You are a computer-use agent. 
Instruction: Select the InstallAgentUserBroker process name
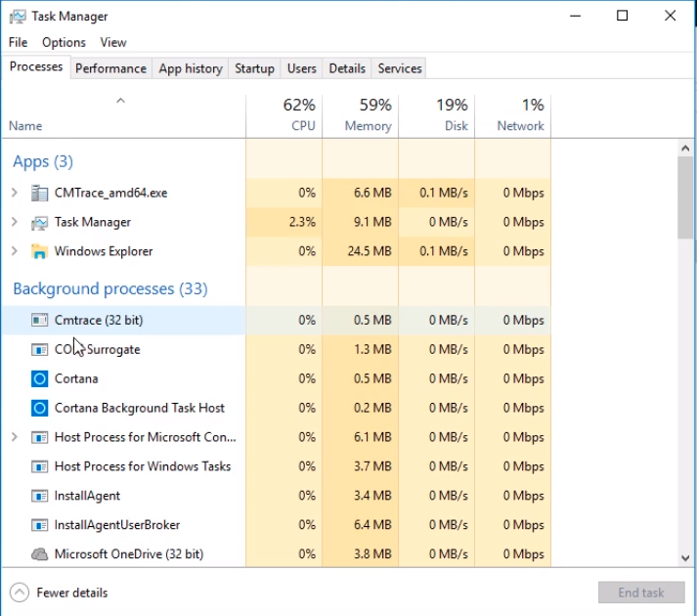117,525
